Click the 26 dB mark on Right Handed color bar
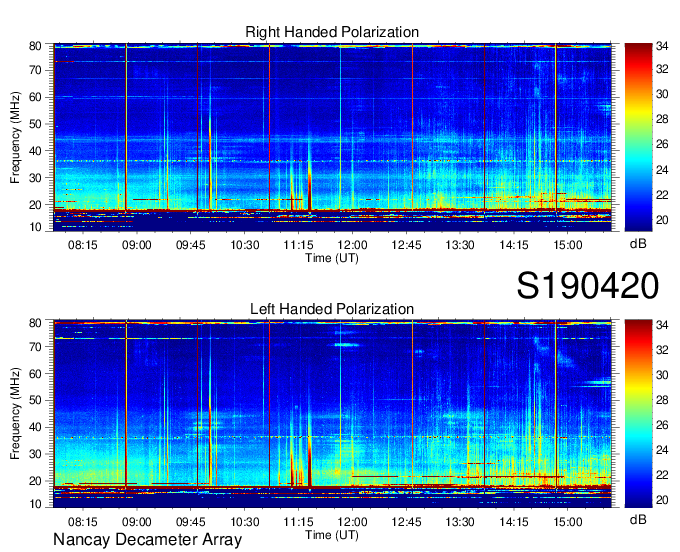 [x=662, y=144]
